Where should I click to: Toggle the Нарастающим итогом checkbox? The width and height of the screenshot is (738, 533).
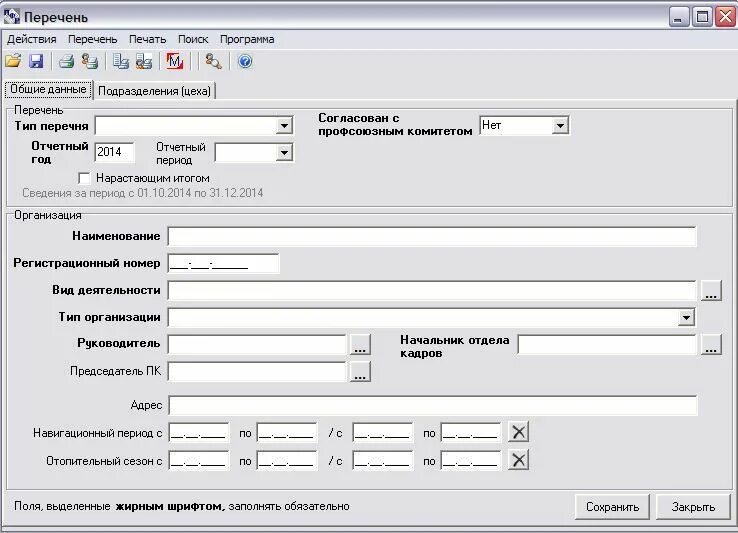(84, 178)
